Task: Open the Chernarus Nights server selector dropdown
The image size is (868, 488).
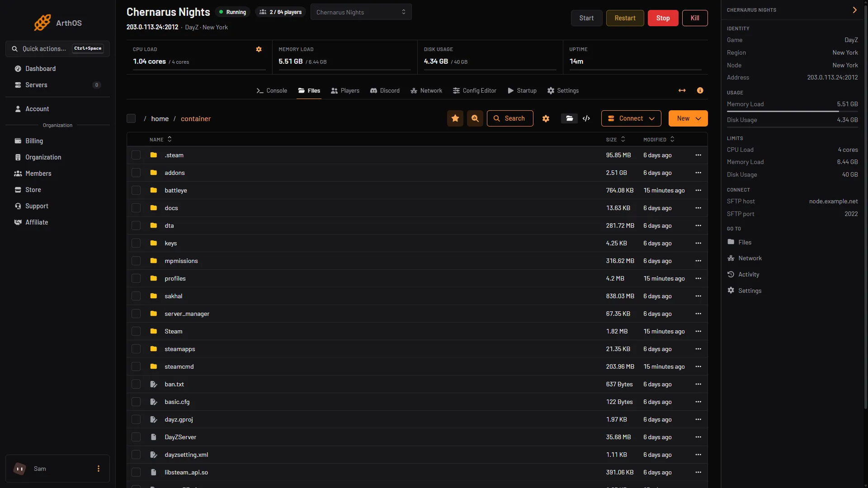Action: (x=361, y=12)
